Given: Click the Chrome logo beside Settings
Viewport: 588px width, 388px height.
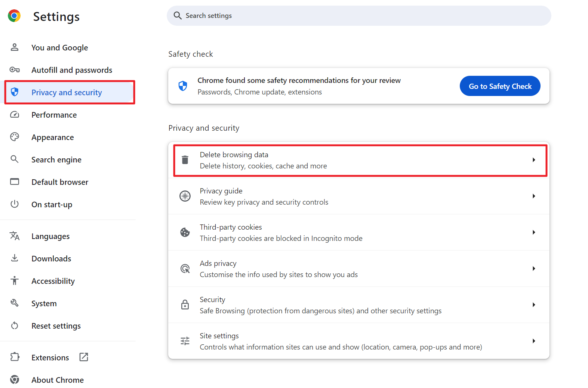Looking at the screenshot, I should coord(14,16).
